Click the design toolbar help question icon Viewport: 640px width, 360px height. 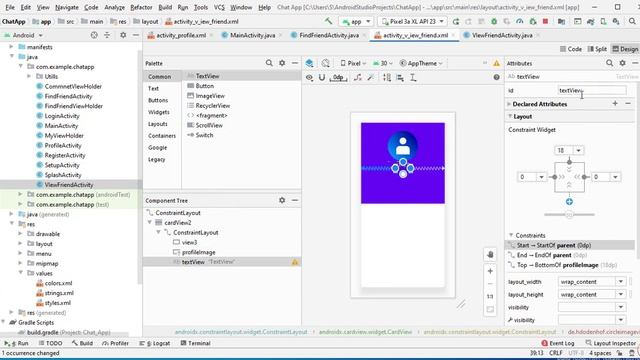click(x=496, y=77)
